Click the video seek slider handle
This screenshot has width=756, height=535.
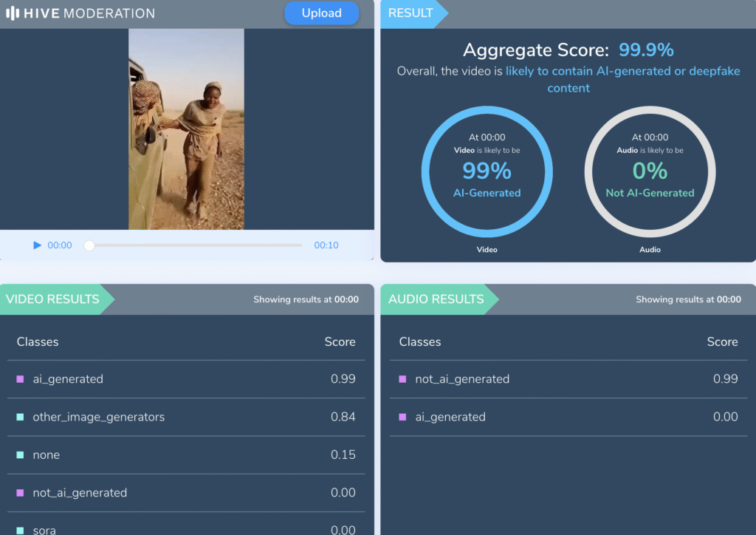tap(89, 245)
